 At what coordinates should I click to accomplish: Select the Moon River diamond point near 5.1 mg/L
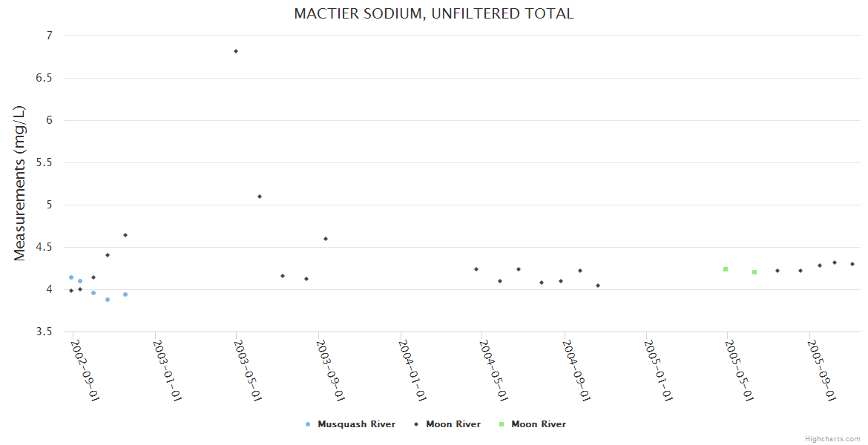(260, 197)
